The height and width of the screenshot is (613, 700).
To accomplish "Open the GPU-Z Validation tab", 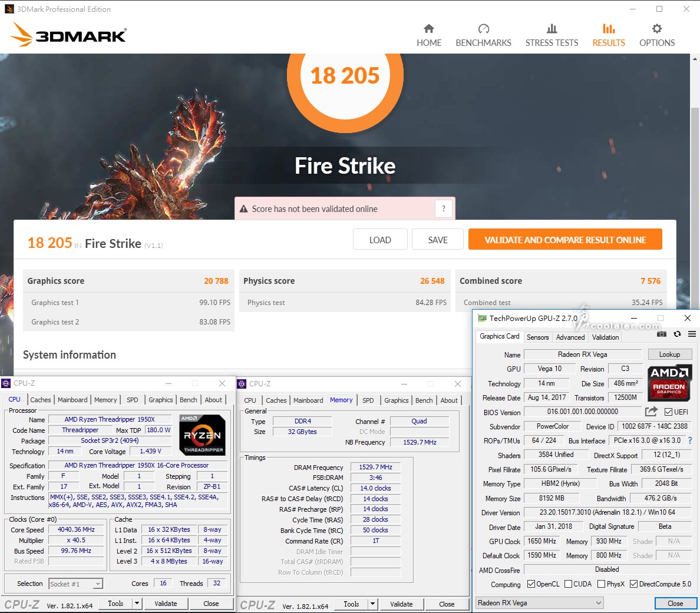I will click(x=605, y=337).
